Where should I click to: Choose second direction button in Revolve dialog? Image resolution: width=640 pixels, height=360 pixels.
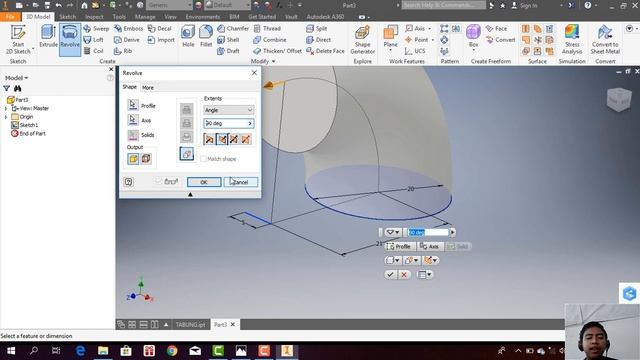click(222, 139)
